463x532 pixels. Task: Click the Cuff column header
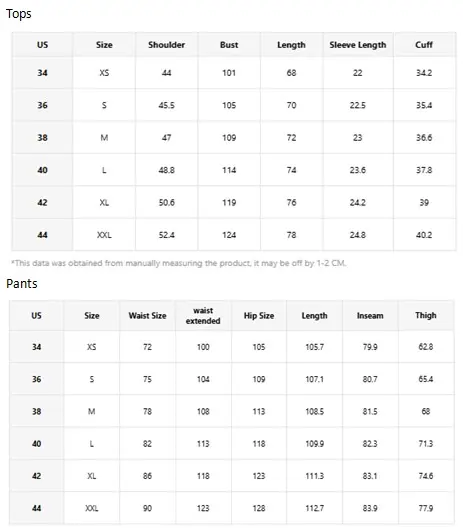pos(424,45)
